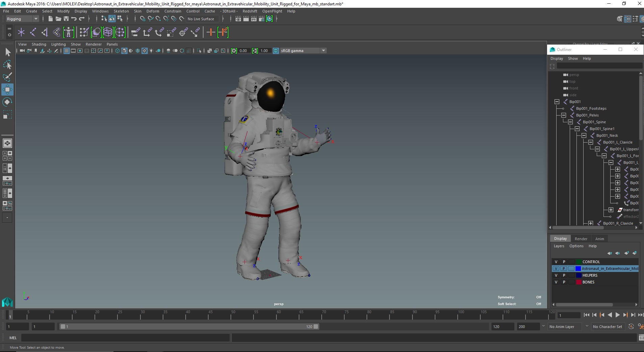Toggle visibility of CONTROL layer

(556, 262)
